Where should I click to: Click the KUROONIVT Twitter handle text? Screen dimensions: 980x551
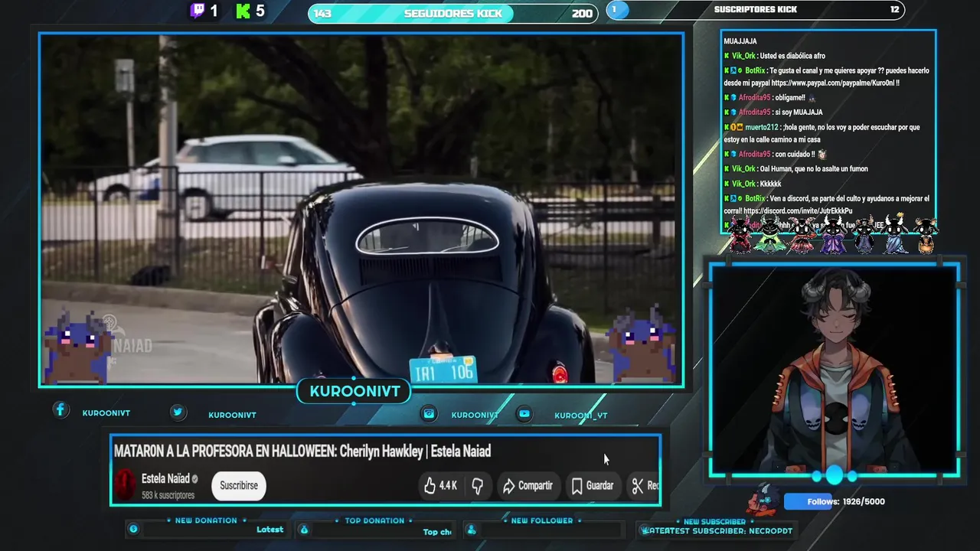coord(232,415)
